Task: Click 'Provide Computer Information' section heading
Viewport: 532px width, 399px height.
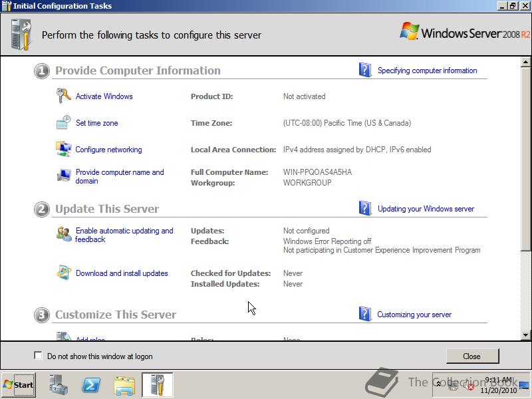Action: pyautogui.click(x=138, y=70)
